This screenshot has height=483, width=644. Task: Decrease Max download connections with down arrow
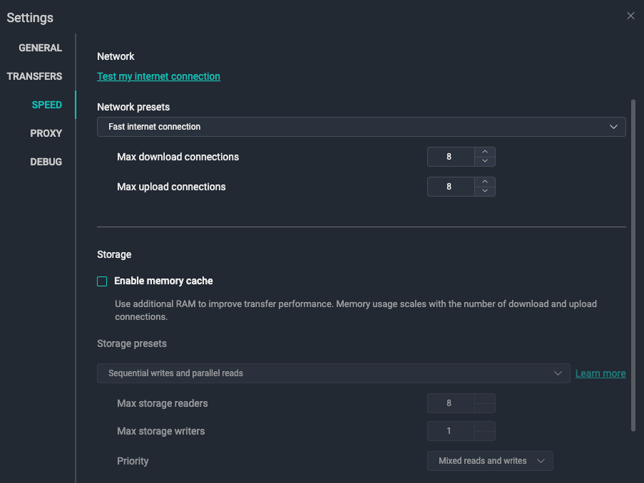click(x=485, y=161)
